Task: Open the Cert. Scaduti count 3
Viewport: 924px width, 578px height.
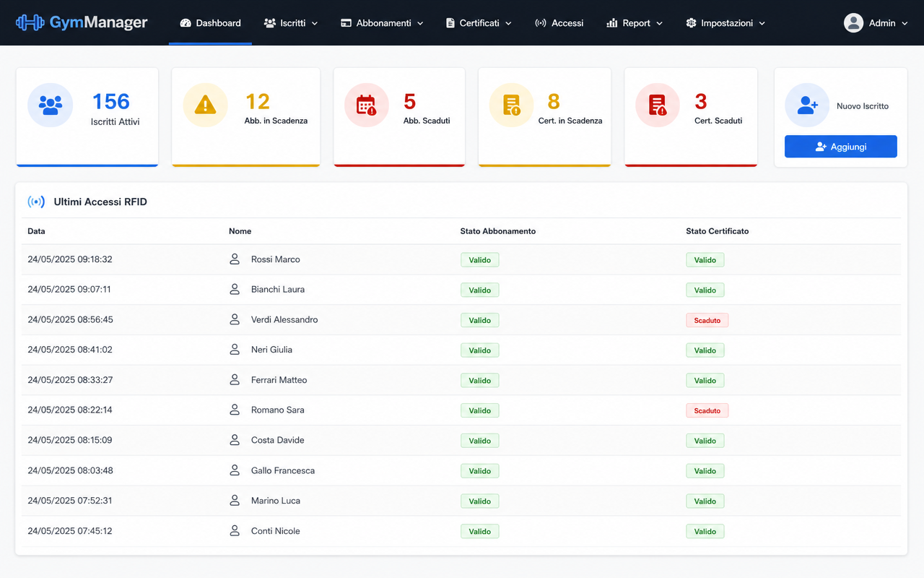Action: (x=701, y=101)
